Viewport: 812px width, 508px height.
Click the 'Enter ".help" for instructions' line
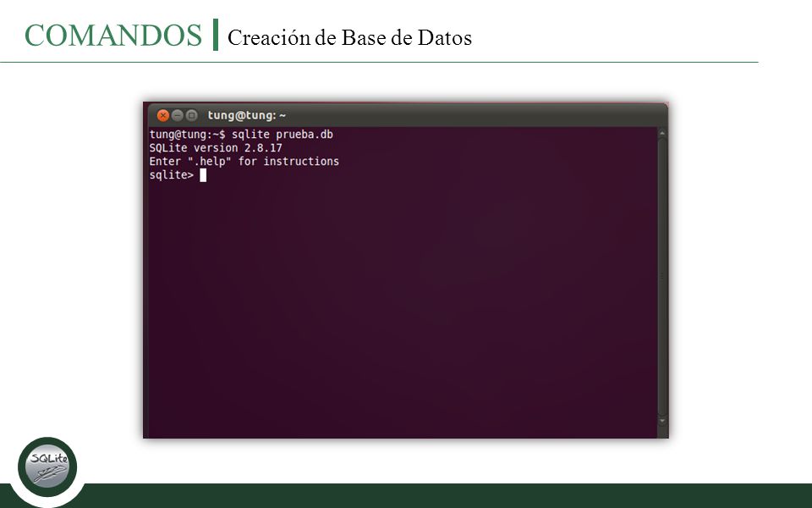244,161
